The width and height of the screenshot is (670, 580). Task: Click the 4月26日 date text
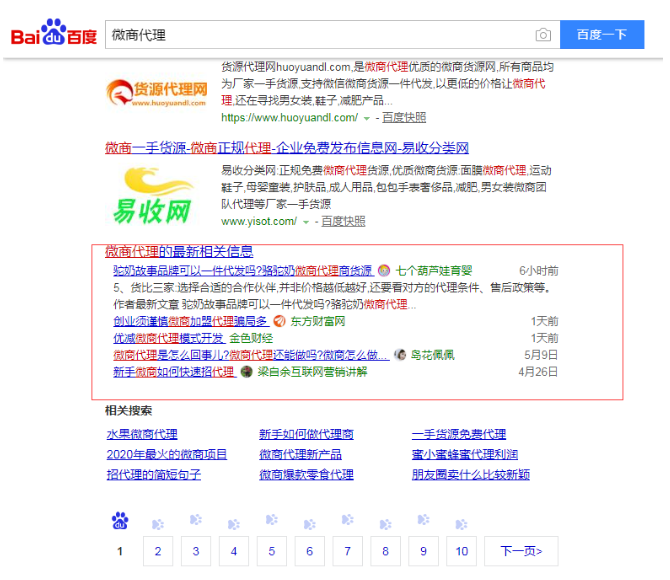[x=538, y=372]
